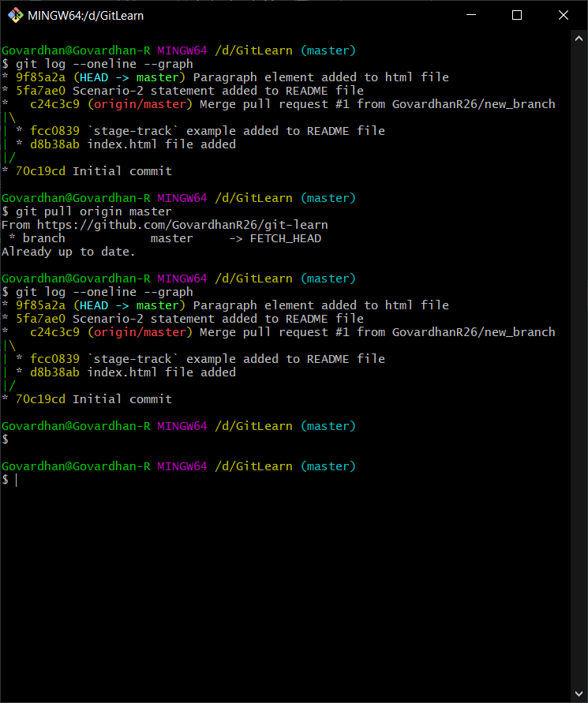Click the Git Bash logo icon in title bar
The height and width of the screenshot is (703, 588).
(15, 15)
